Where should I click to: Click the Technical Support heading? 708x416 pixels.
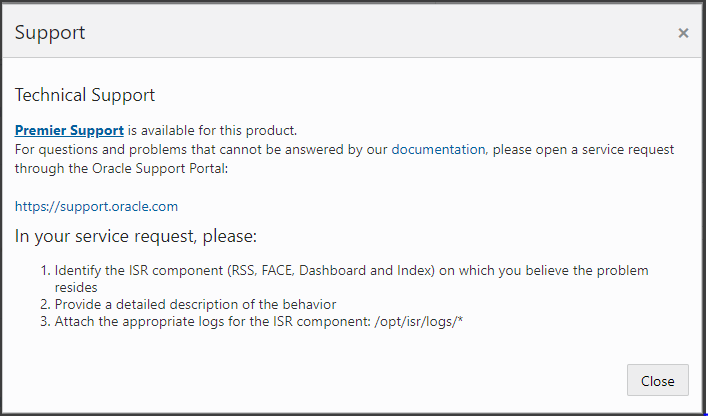(x=85, y=96)
